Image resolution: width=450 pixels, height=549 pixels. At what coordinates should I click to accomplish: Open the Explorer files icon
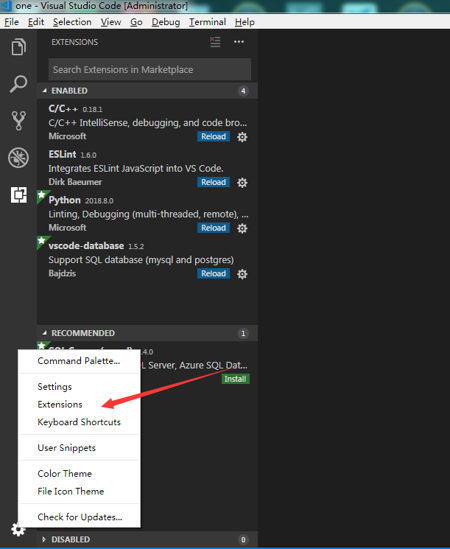click(19, 47)
